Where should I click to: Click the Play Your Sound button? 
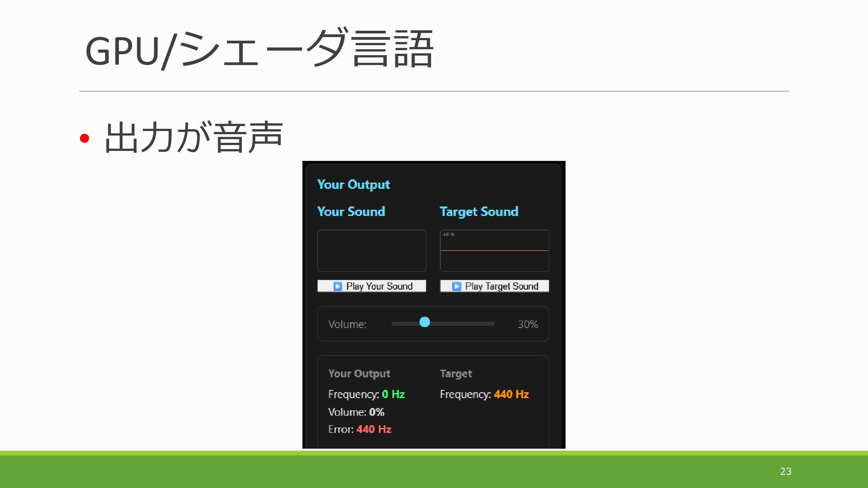point(372,286)
